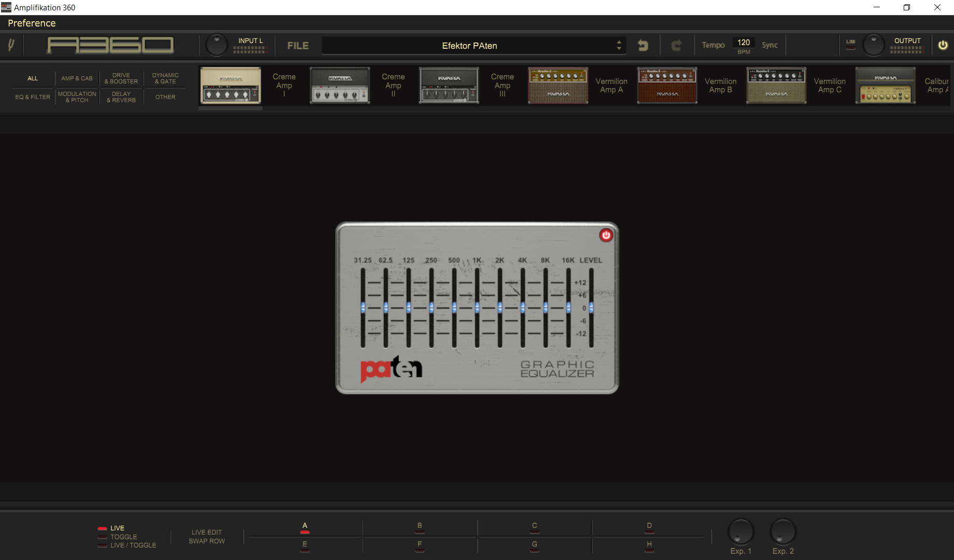The width and height of the screenshot is (954, 560).
Task: Select the MODULATION & PITCH category
Action: pos(77,97)
